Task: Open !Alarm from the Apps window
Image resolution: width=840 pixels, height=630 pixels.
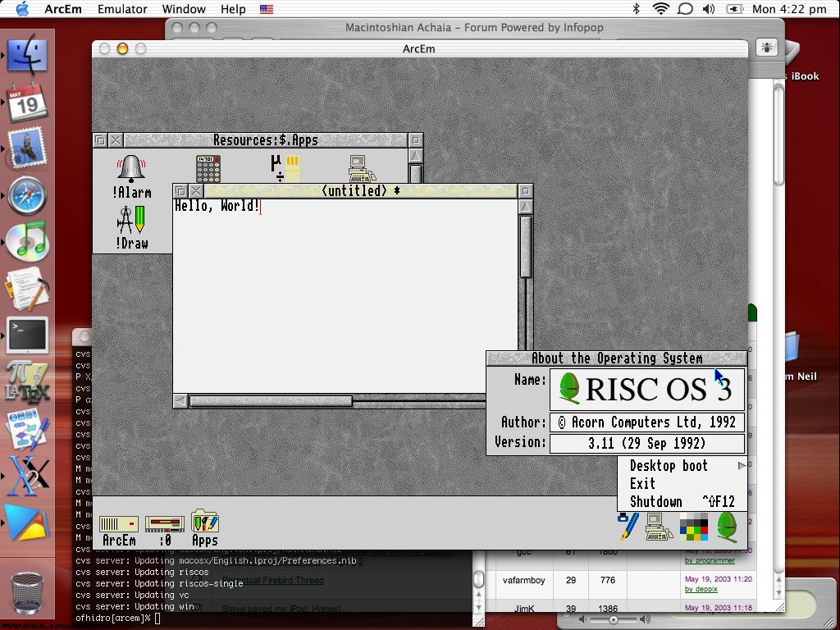Action: tap(131, 168)
